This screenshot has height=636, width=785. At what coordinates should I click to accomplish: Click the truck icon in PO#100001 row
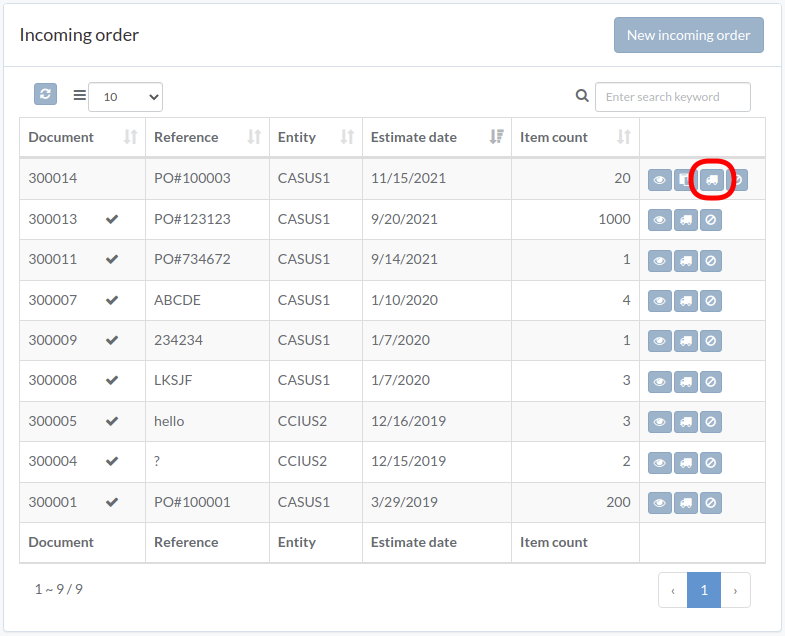[x=686, y=503]
